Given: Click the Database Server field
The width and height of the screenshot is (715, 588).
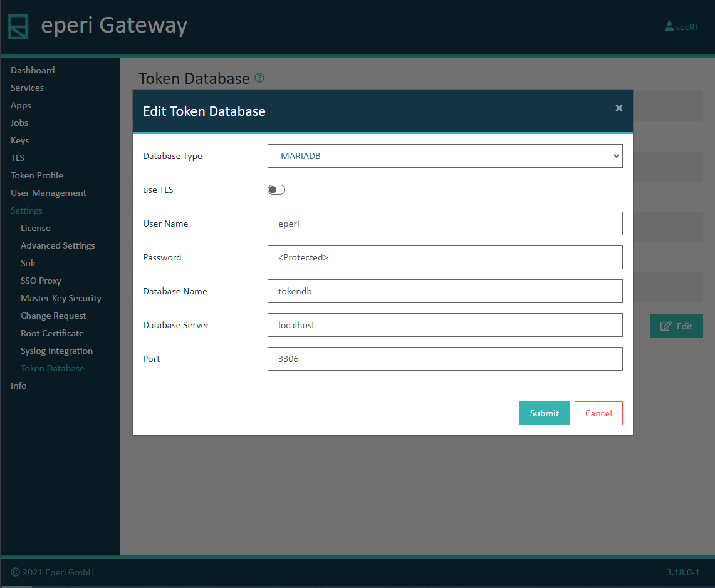Looking at the screenshot, I should pyautogui.click(x=445, y=324).
